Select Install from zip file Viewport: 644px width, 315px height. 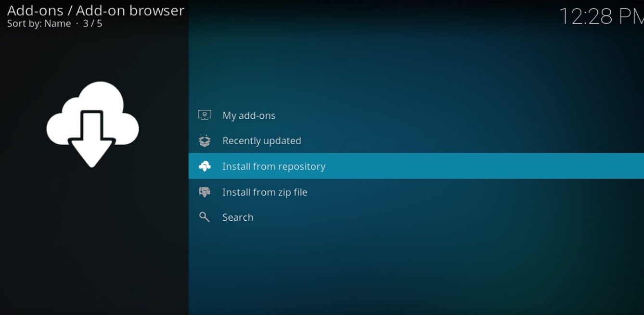[x=416, y=192]
